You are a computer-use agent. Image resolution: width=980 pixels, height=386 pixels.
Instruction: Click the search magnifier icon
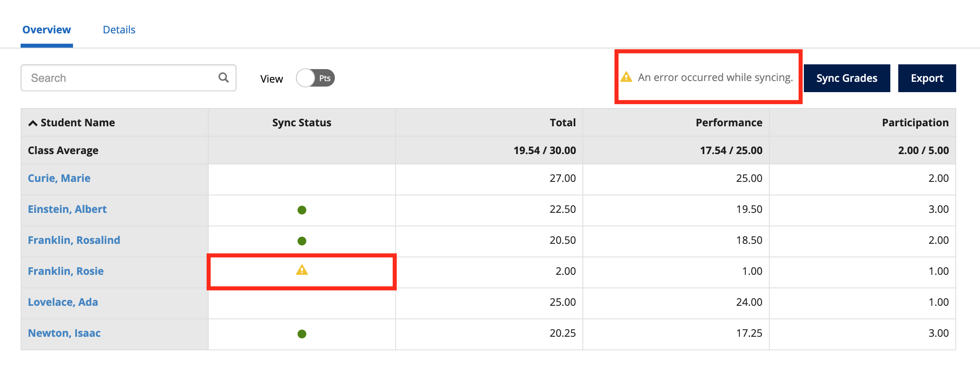click(223, 77)
